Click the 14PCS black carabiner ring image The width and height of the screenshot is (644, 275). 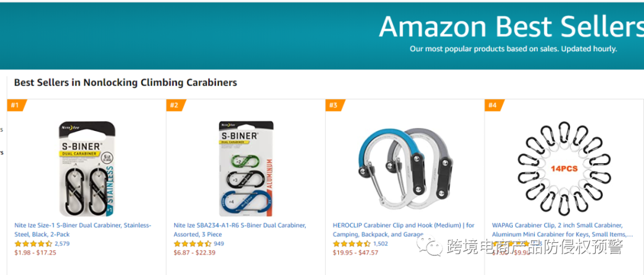(x=563, y=169)
